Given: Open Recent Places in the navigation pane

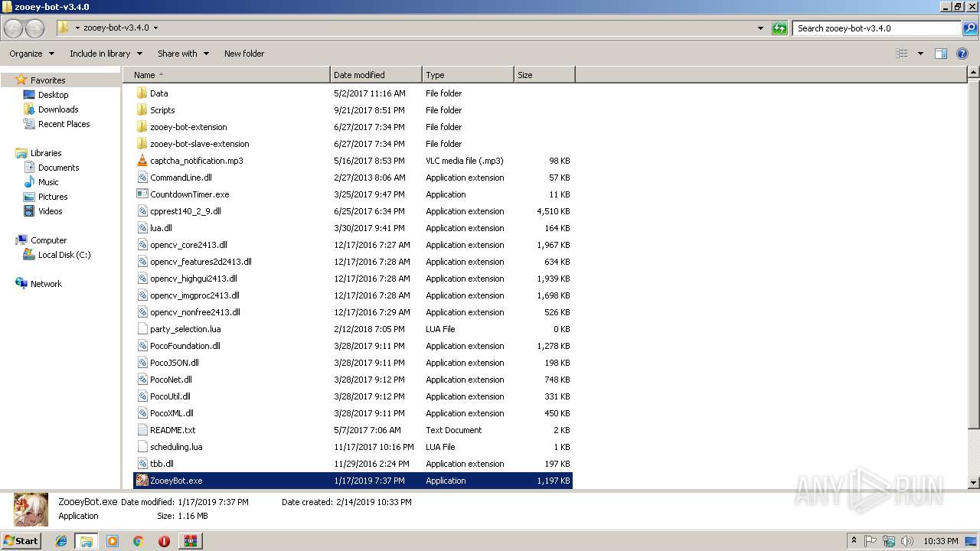Looking at the screenshot, I should [x=64, y=124].
